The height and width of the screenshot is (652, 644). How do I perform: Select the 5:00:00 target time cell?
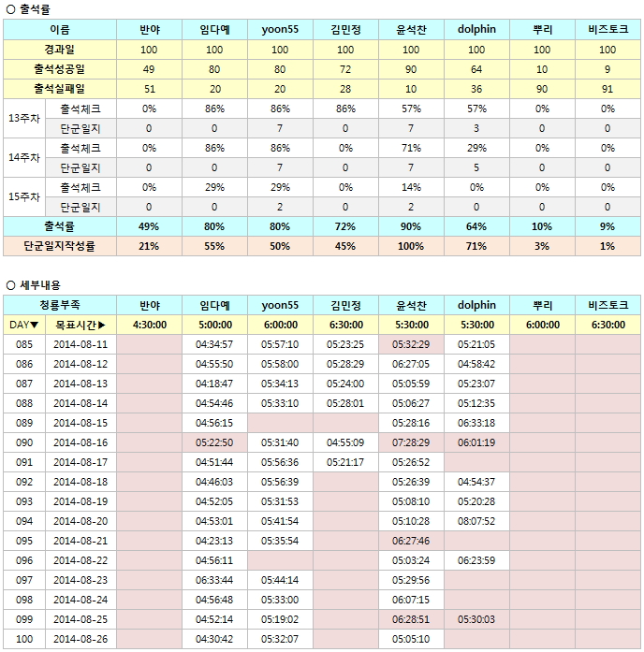click(x=214, y=325)
